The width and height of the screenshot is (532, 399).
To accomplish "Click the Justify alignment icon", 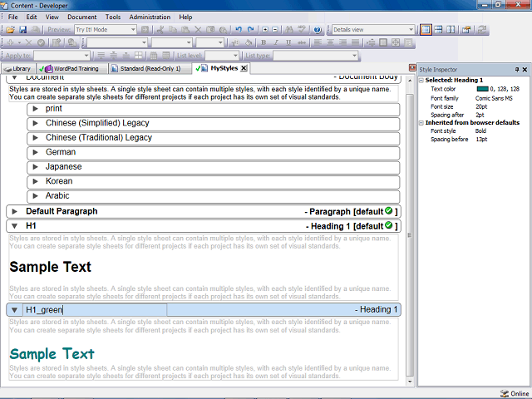I will [355, 42].
